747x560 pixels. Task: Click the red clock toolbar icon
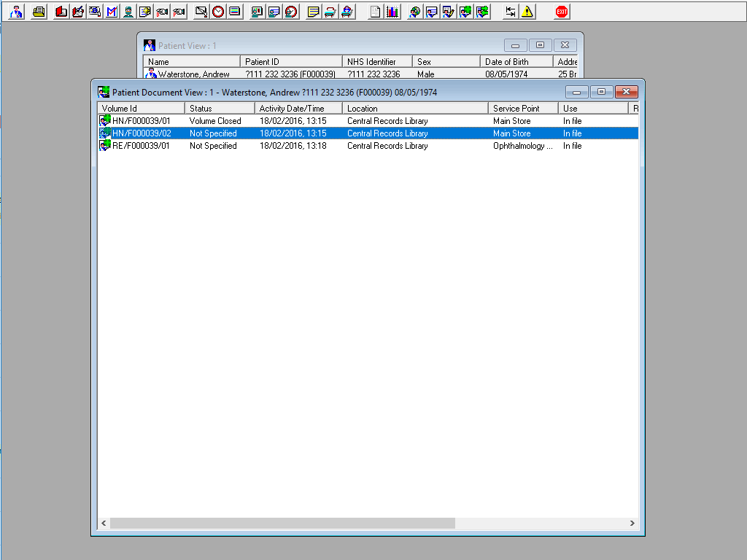(x=218, y=12)
